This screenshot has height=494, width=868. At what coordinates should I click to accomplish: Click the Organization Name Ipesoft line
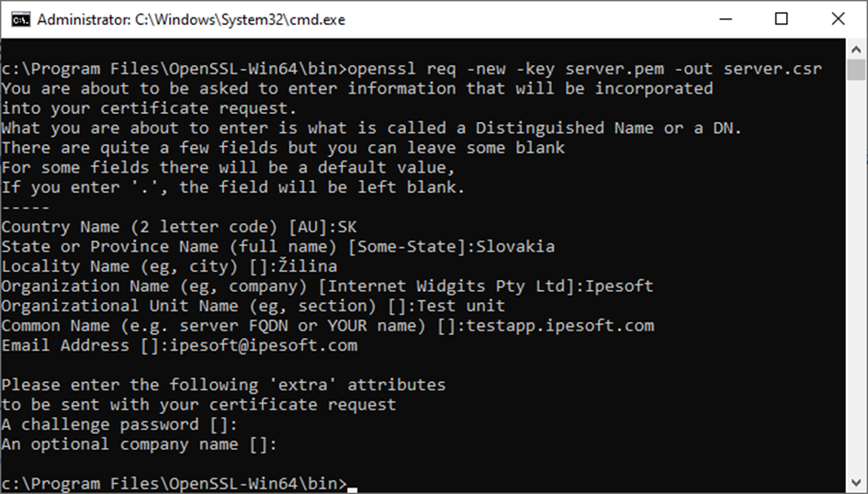coord(327,286)
